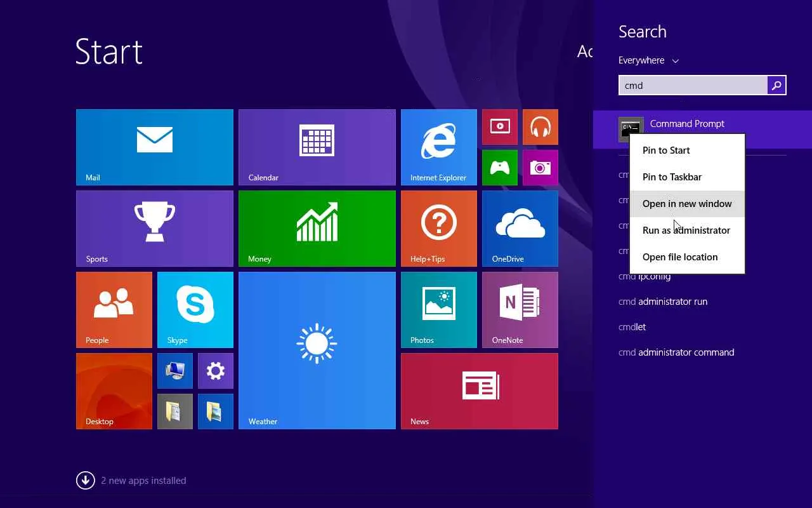Screen dimensions: 812x508
Task: Open the green Games controller tile
Action: [x=500, y=168]
